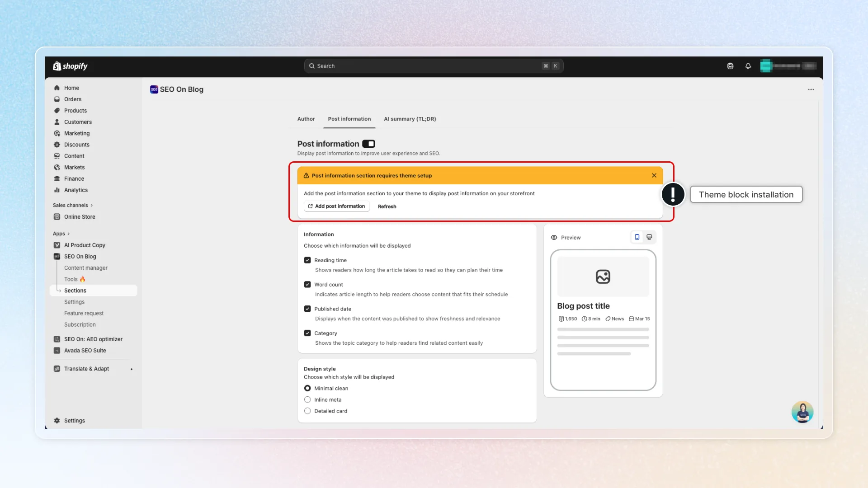
Task: Open the Translate & Adapt app
Action: coord(86,369)
